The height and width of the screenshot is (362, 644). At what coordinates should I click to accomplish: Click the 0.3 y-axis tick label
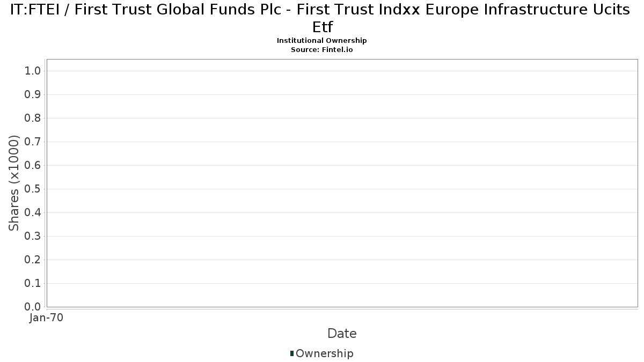(x=33, y=237)
